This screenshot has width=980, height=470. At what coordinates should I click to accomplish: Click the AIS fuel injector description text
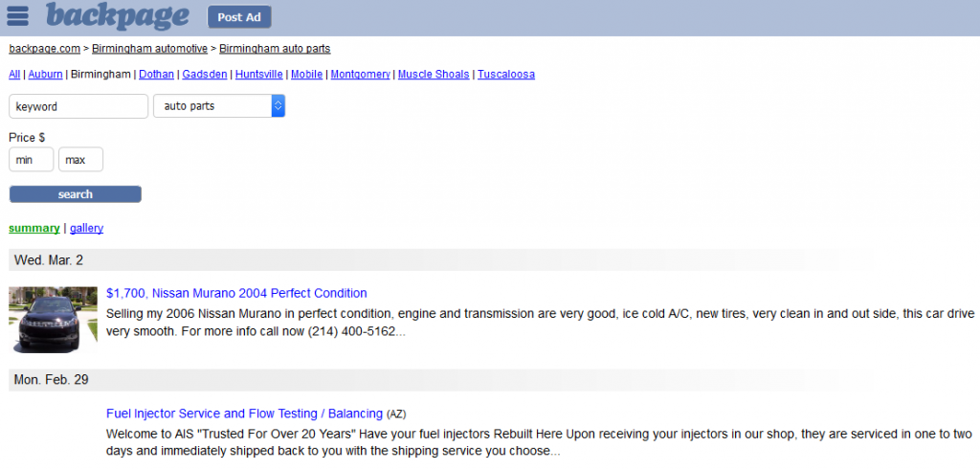pos(540,442)
